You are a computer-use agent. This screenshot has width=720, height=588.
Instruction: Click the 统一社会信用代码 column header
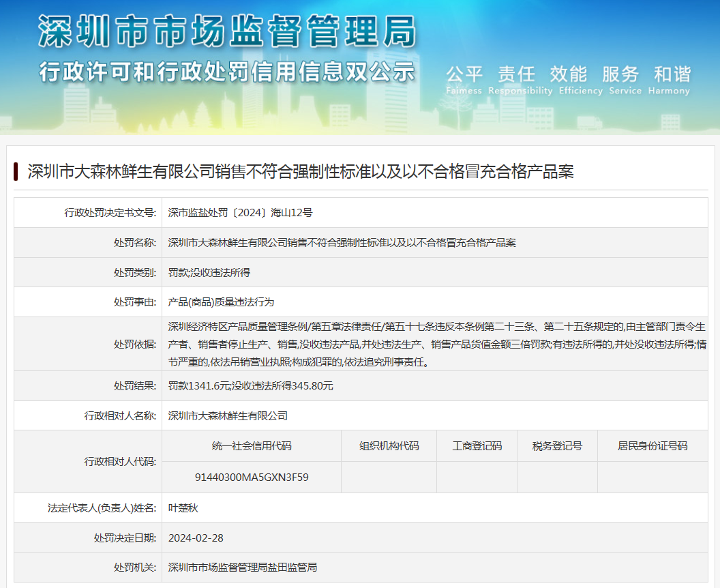click(252, 446)
